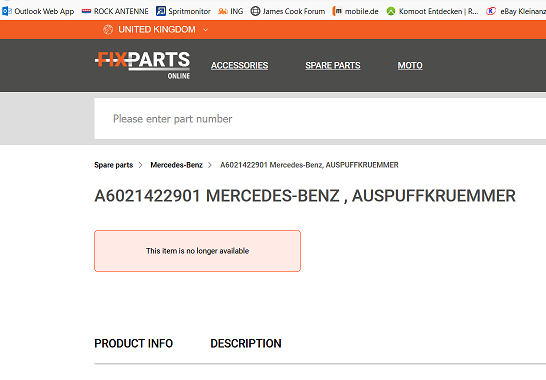Click the chevron after Mercedes-Benz breadcrumb
Viewport: 546px width, 380px height.
coord(210,165)
